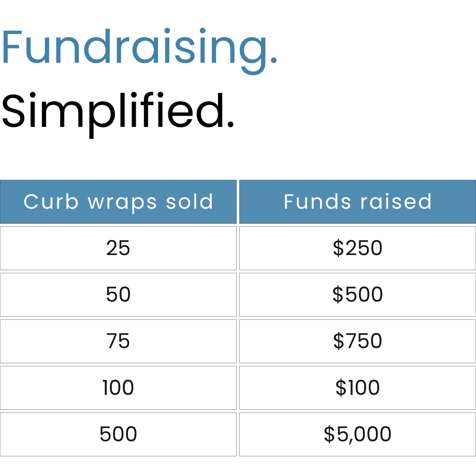The image size is (476, 476).
Task: Select the 100 curb wraps sold cell
Action: tap(118, 388)
